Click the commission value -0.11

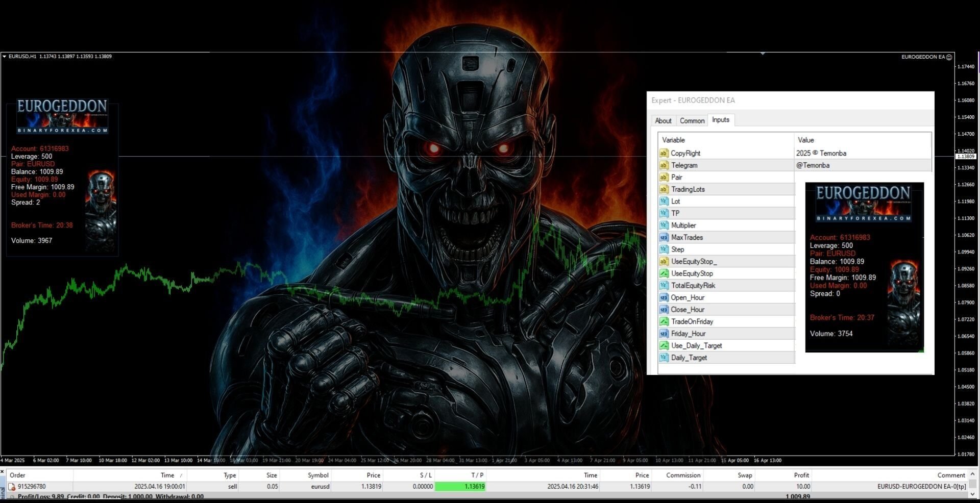click(x=695, y=487)
